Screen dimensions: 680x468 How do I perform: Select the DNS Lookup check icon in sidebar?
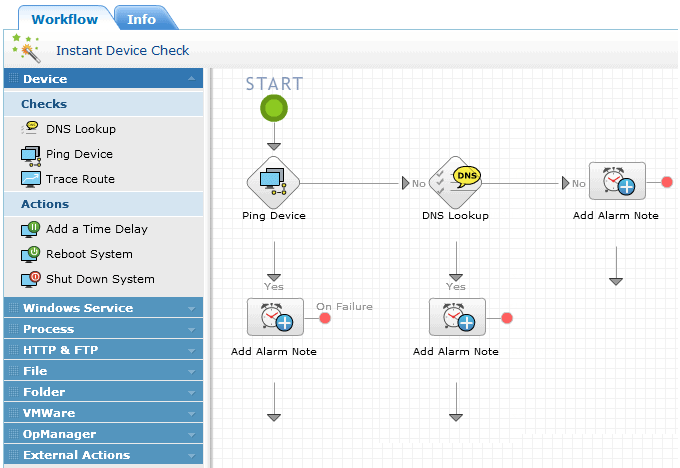point(30,128)
